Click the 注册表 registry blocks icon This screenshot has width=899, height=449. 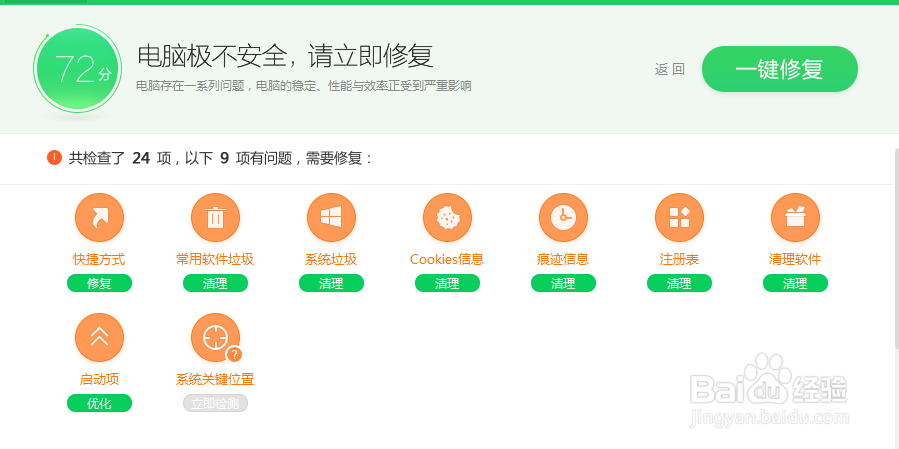[x=679, y=217]
